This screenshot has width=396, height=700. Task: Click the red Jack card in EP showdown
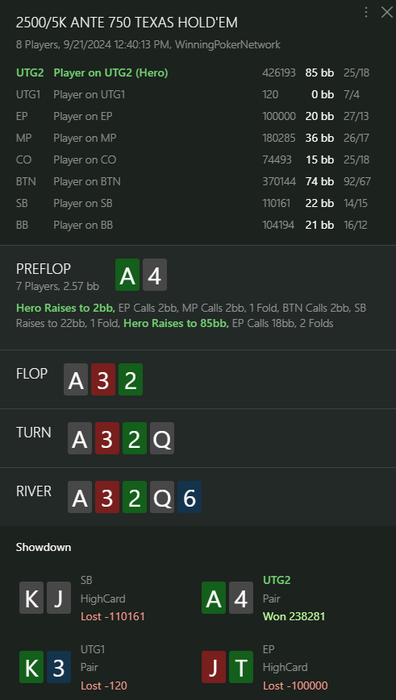(x=214, y=667)
